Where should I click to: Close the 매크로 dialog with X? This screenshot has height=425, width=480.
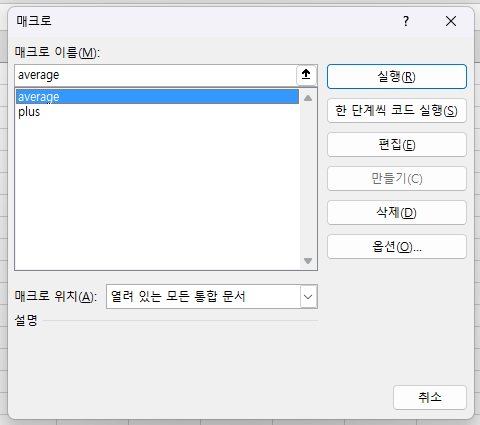[x=451, y=21]
